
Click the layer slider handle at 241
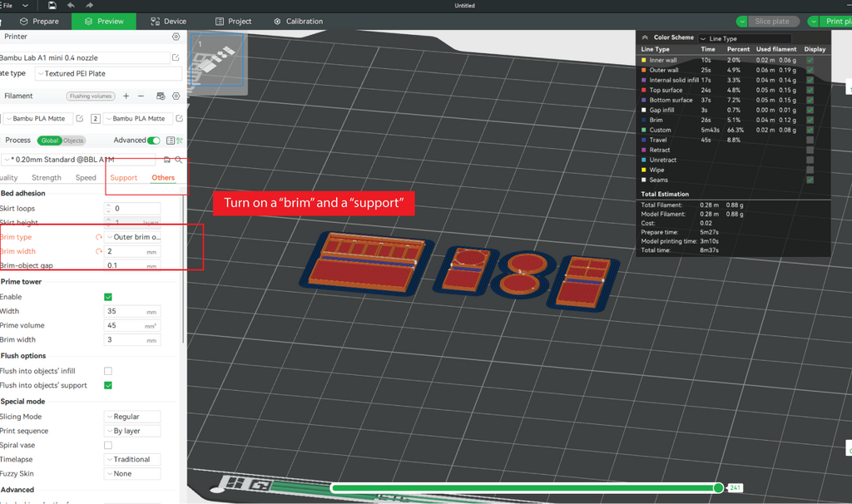(x=718, y=487)
